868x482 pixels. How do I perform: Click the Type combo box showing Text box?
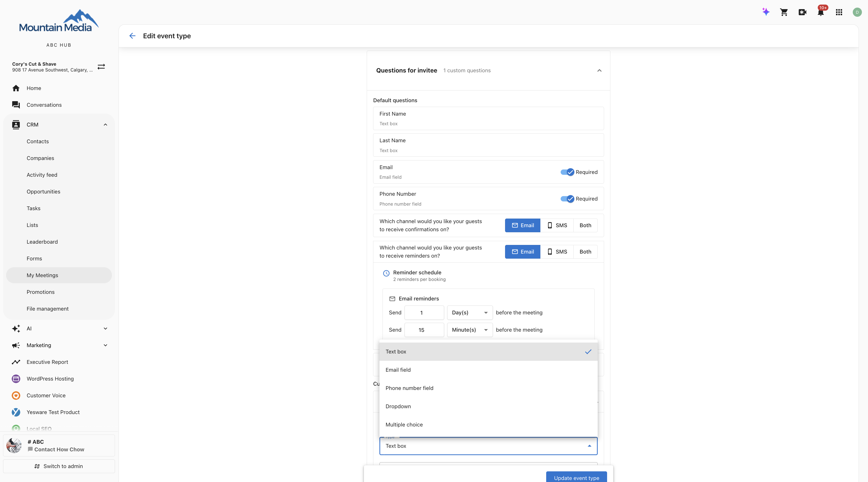tap(488, 446)
